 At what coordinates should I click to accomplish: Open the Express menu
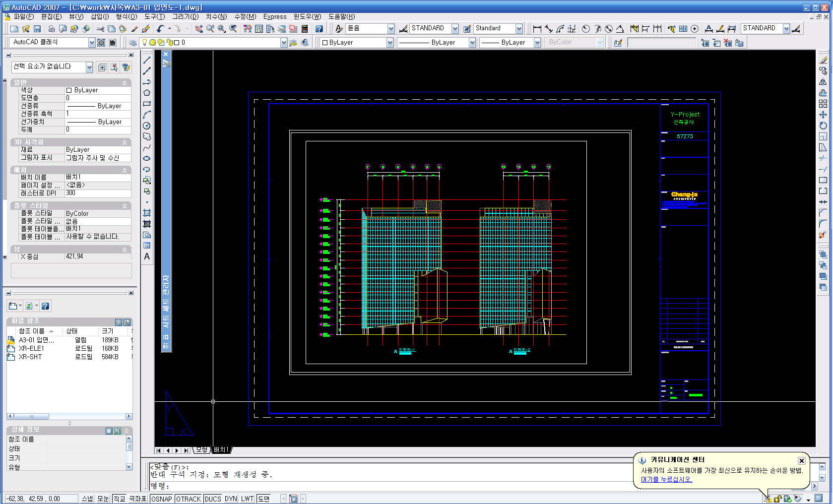275,16
